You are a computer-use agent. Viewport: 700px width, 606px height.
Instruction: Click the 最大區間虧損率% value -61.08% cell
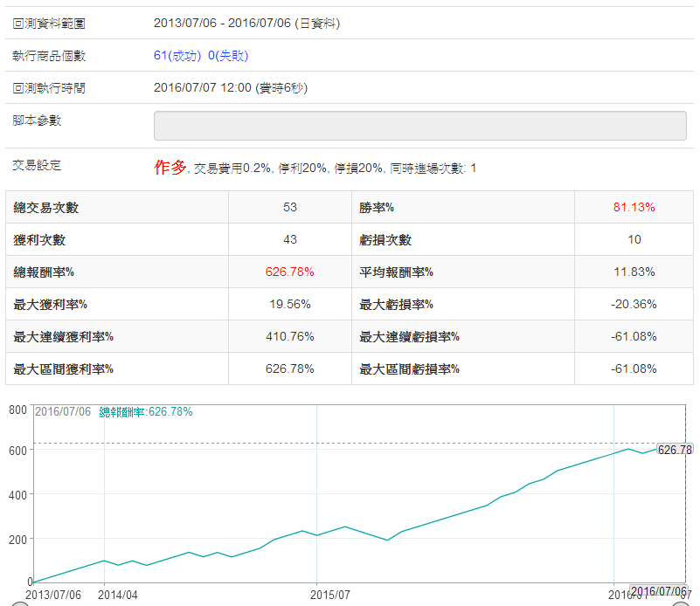pyautogui.click(x=634, y=368)
